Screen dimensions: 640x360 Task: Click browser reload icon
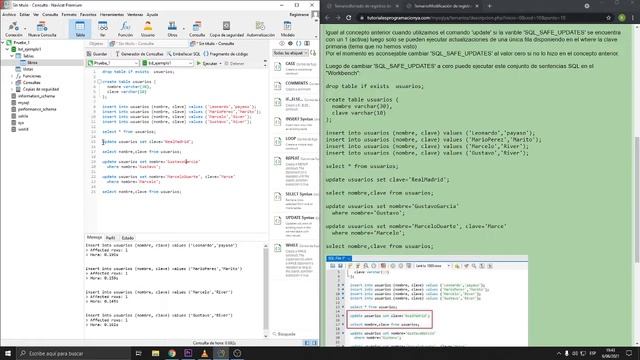coord(349,18)
